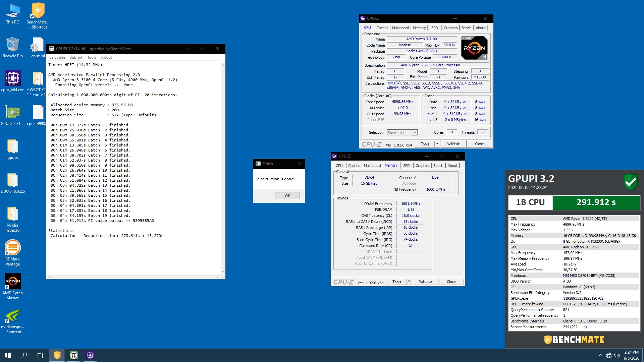Image resolution: width=644 pixels, height=362 pixels.
Task: Click Close button in top CPU-Z window
Action: (479, 144)
